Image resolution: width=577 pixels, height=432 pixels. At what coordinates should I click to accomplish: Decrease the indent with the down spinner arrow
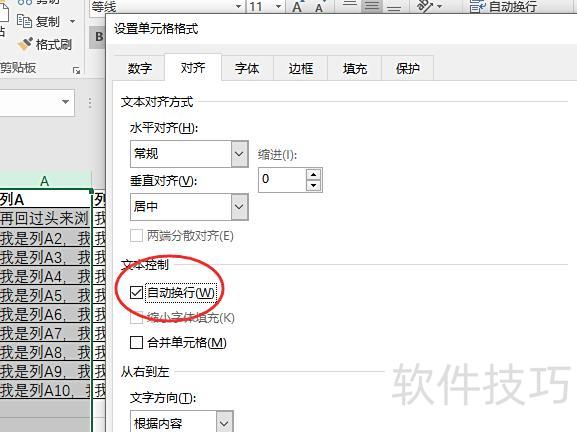(x=314, y=185)
